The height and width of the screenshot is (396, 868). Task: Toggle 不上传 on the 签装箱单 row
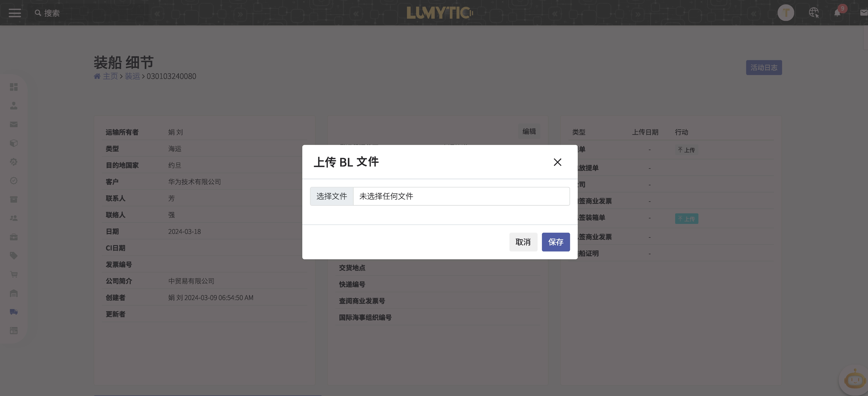tap(686, 219)
